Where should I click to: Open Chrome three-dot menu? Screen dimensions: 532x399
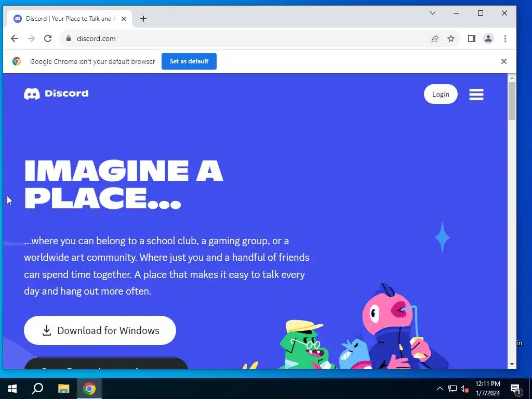(x=505, y=38)
